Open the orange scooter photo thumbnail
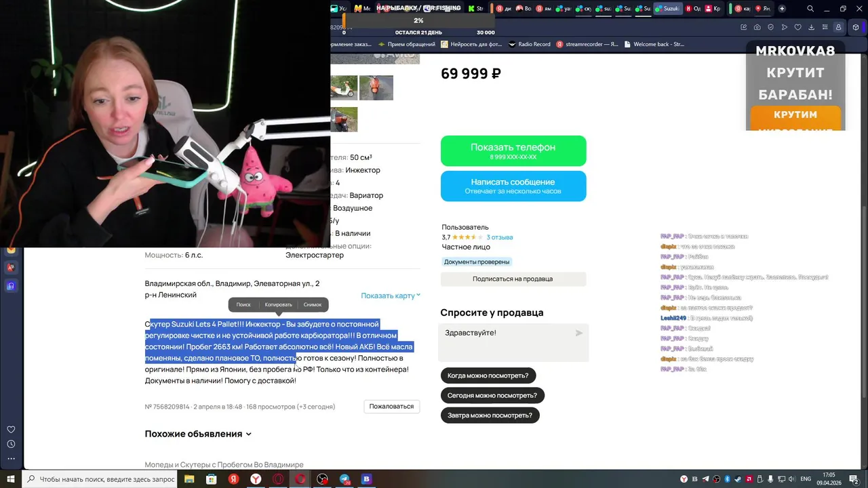The height and width of the screenshot is (488, 868). 376,87
